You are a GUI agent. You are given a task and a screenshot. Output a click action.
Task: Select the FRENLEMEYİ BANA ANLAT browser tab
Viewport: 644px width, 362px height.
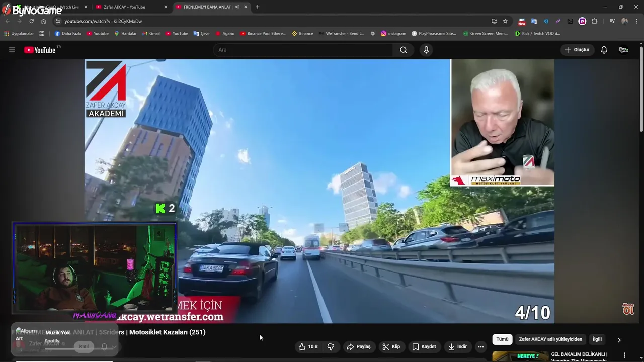206,7
